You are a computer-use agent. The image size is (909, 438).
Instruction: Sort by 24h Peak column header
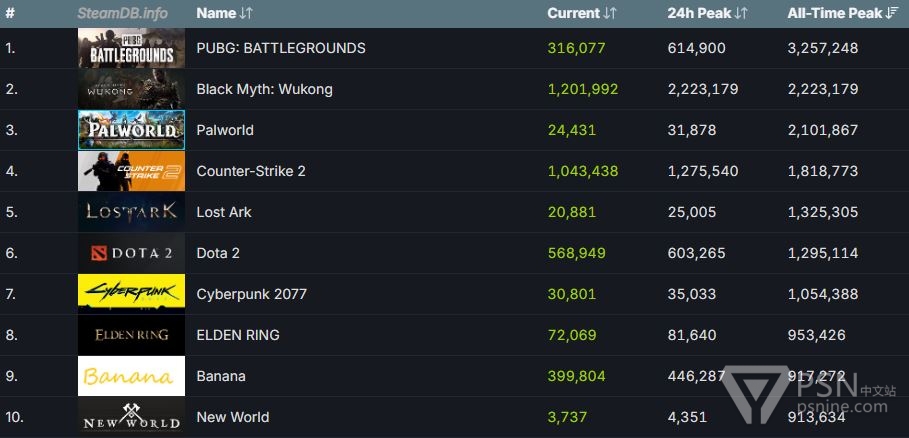707,13
